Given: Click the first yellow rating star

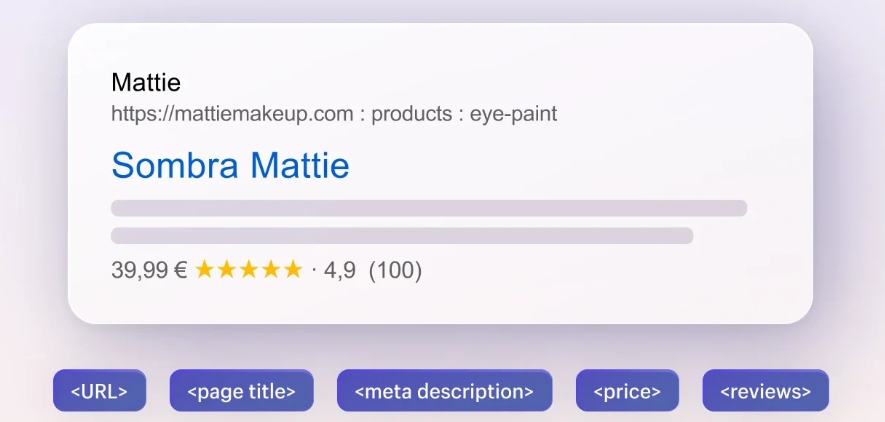Looking at the screenshot, I should point(204,269).
